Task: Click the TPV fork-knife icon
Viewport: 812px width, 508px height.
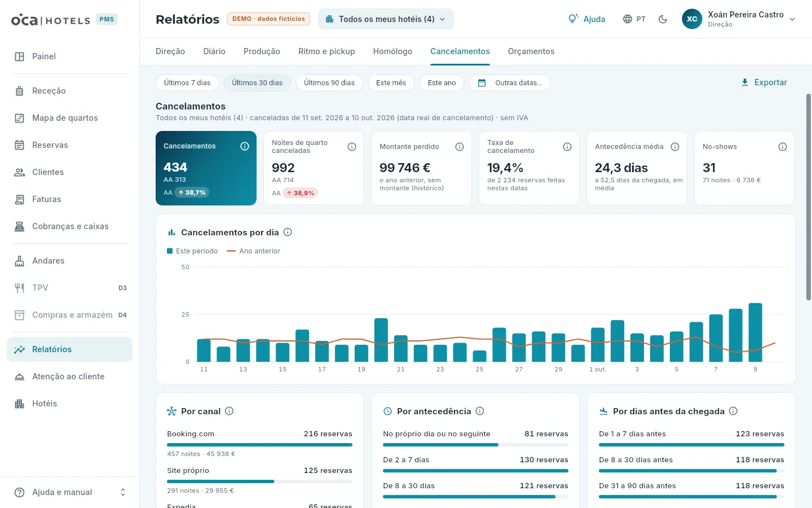Action: click(19, 288)
